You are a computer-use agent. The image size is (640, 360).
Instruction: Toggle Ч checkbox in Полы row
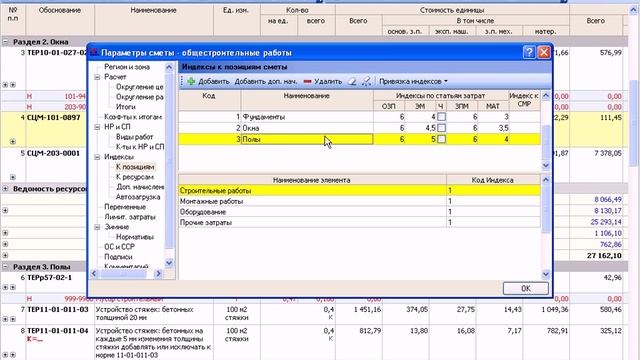tap(441, 139)
